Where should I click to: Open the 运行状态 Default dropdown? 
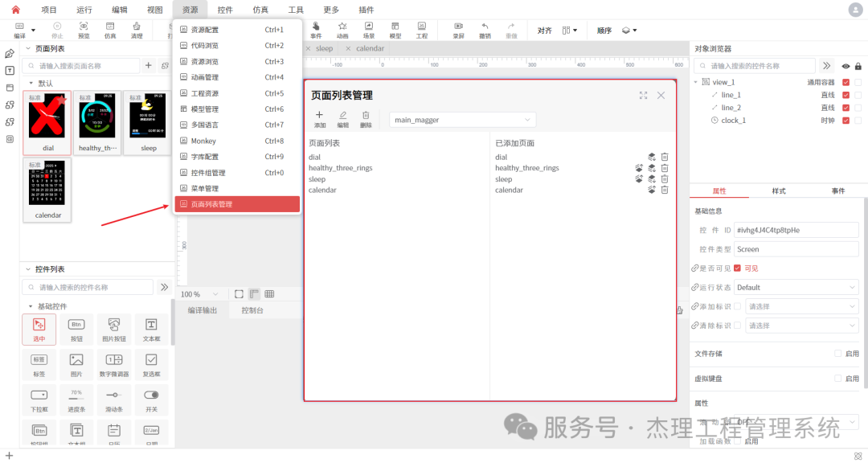(x=796, y=287)
